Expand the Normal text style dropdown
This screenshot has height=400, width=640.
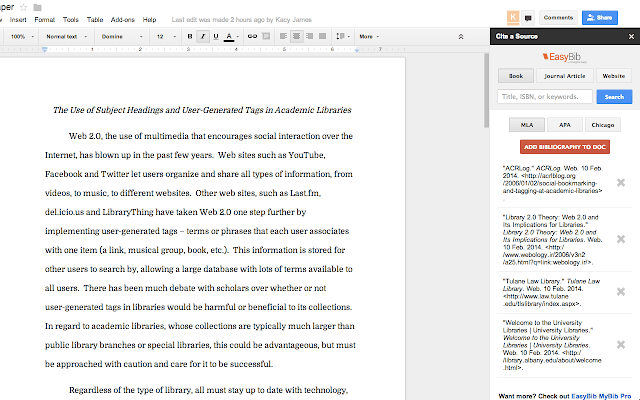pyautogui.click(x=64, y=36)
